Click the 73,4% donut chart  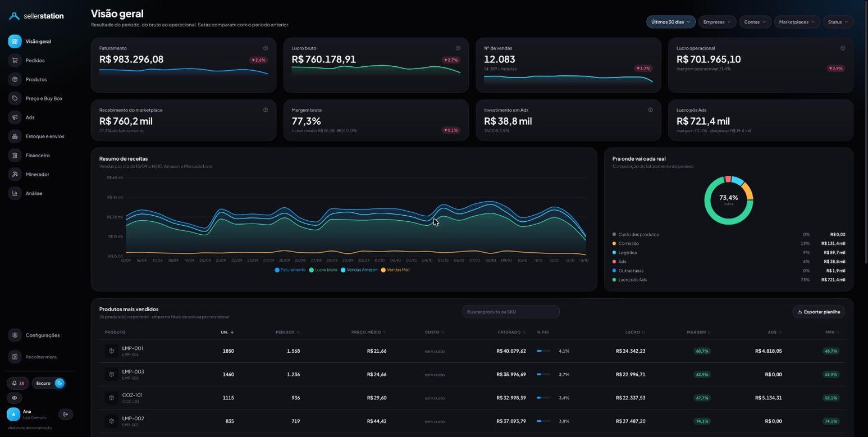(x=729, y=200)
